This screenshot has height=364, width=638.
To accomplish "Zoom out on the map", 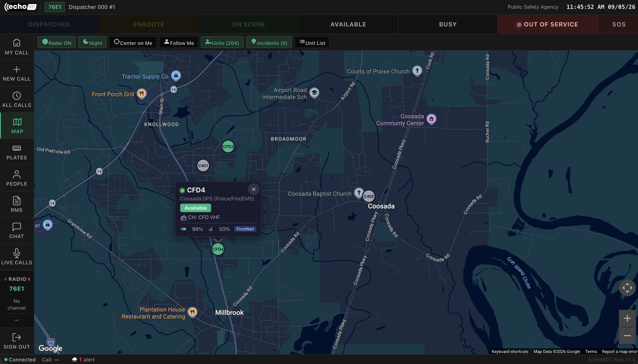I will coord(627,336).
